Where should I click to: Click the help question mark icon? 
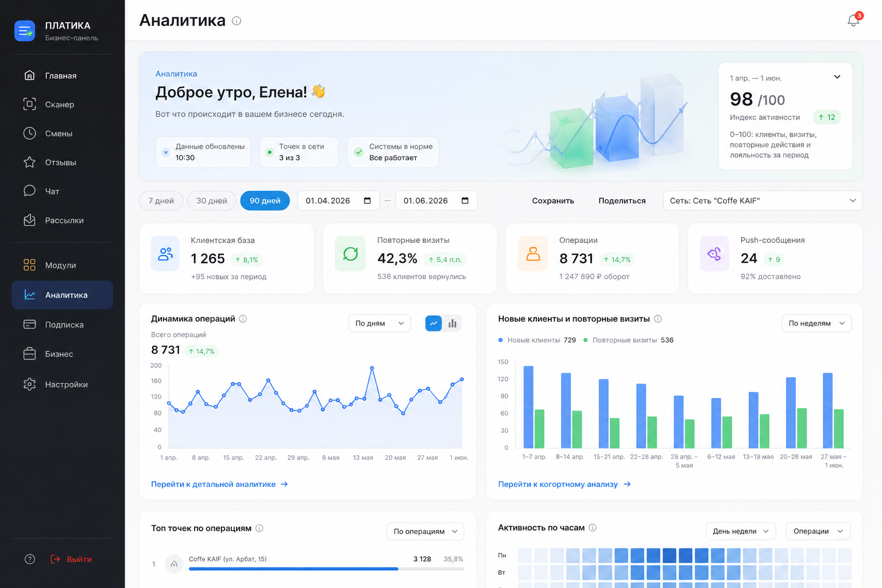click(x=30, y=559)
